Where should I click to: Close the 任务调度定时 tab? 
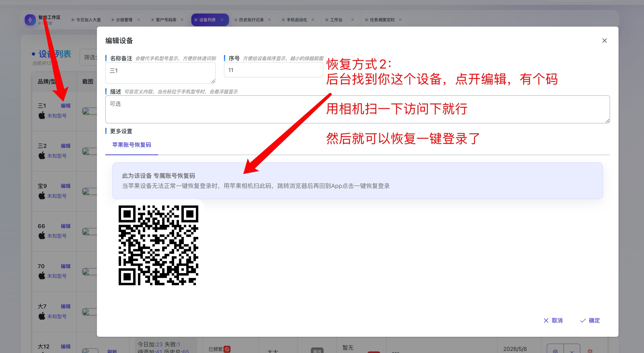(400, 20)
